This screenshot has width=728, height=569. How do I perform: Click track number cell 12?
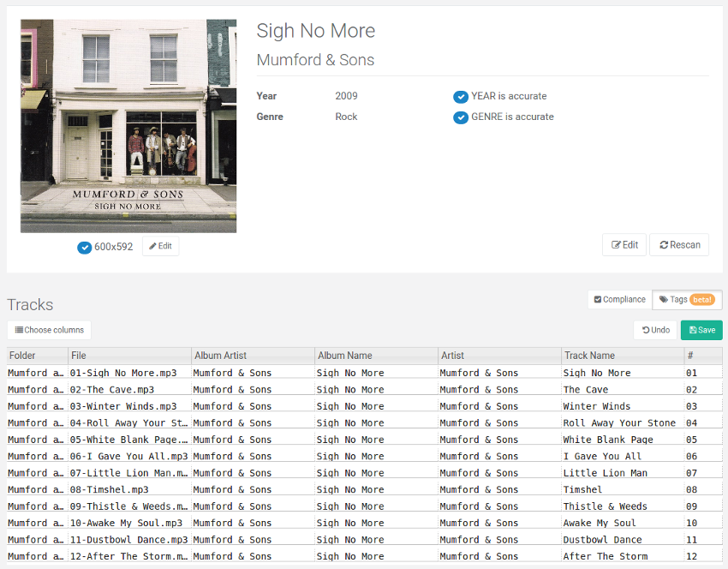703,556
